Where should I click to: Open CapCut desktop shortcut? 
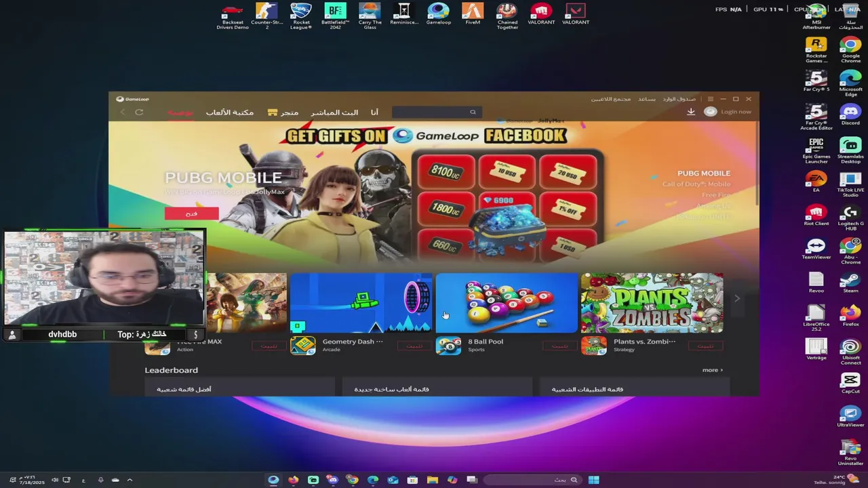click(850, 384)
